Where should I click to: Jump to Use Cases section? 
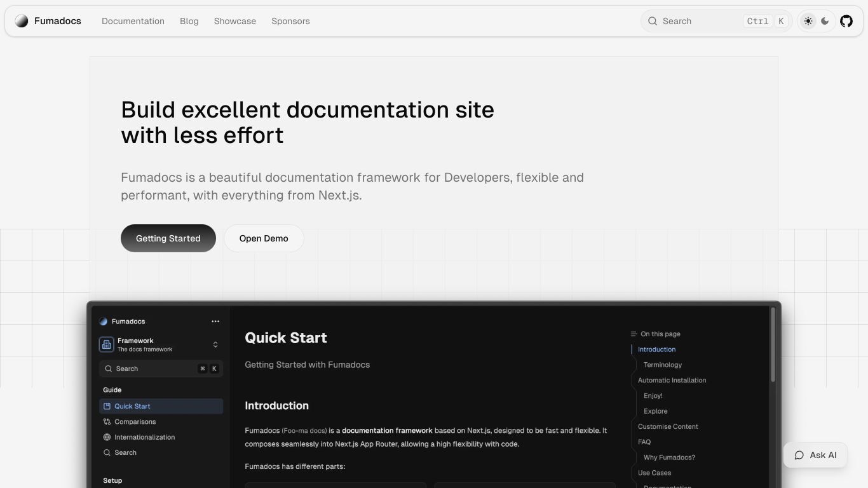point(654,473)
